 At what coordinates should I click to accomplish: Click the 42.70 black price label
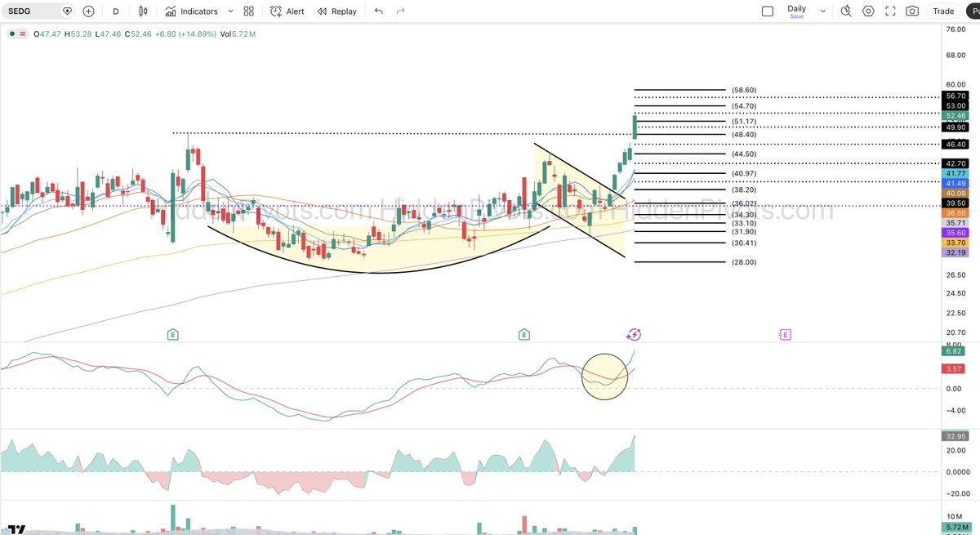[955, 163]
